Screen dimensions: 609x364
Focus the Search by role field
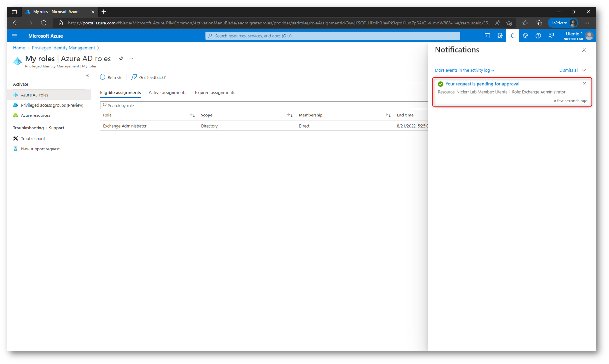click(x=264, y=105)
